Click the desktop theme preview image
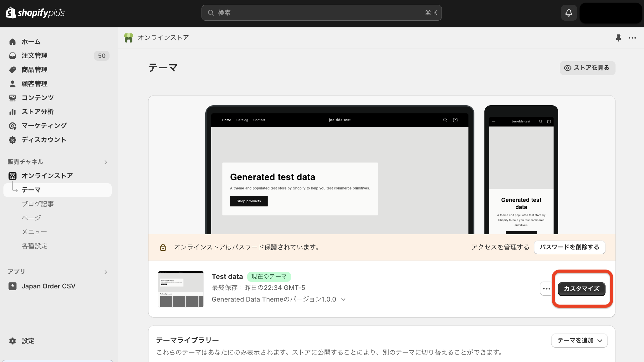Screen dimensions: 644x362 coord(340,170)
